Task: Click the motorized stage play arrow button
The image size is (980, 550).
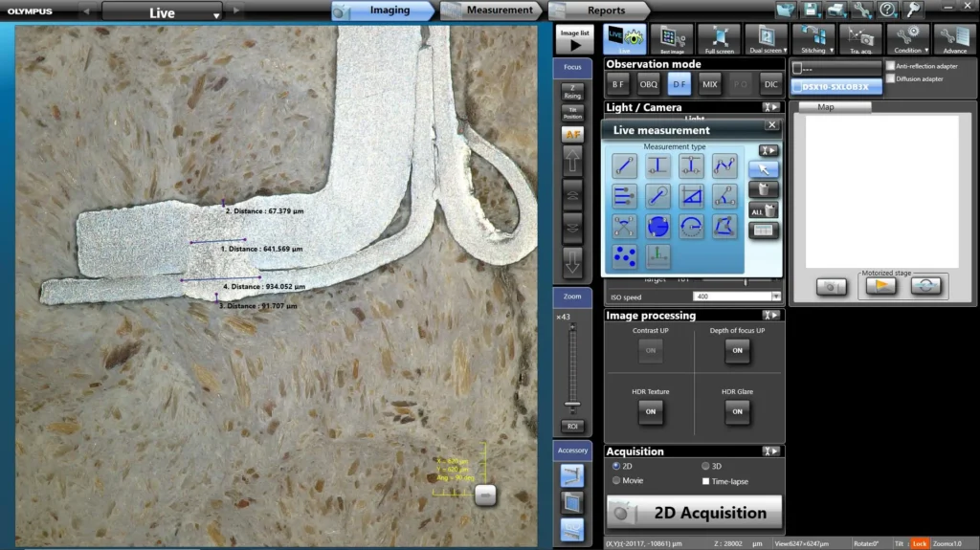Action: tap(880, 286)
